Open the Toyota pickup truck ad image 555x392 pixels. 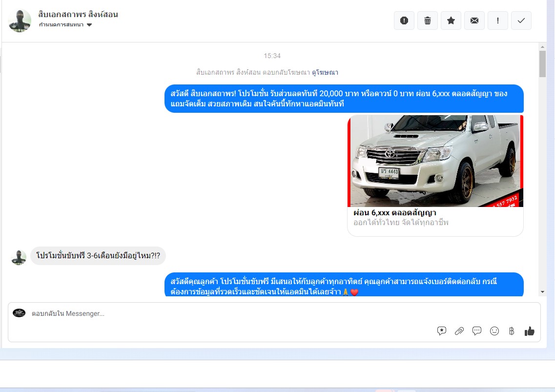(x=435, y=161)
